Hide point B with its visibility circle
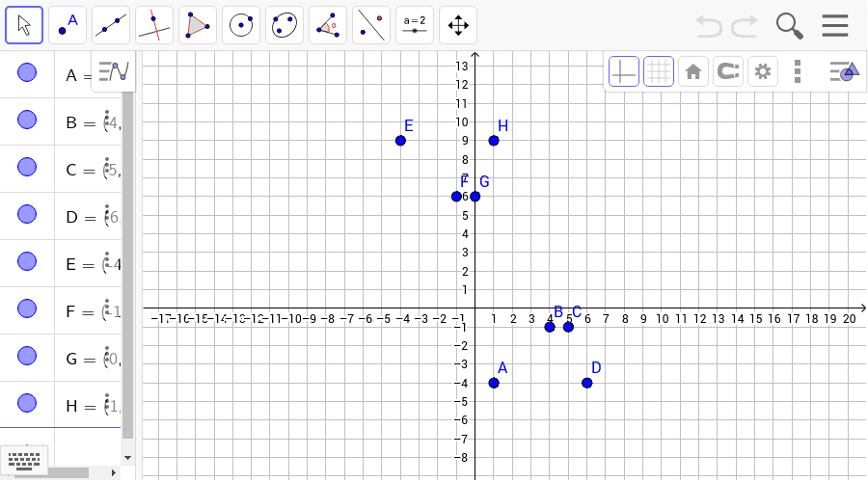 point(27,120)
